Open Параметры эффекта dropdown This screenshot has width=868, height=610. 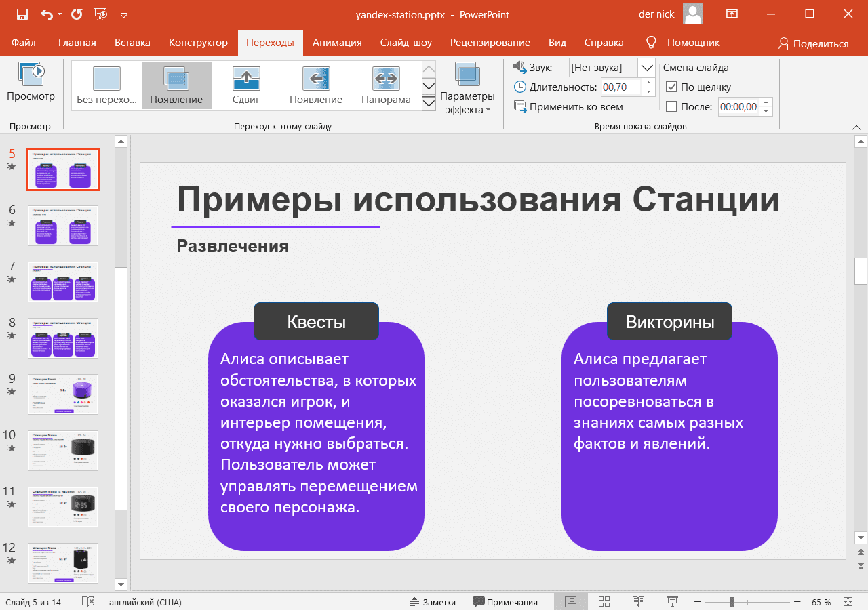pyautogui.click(x=468, y=88)
